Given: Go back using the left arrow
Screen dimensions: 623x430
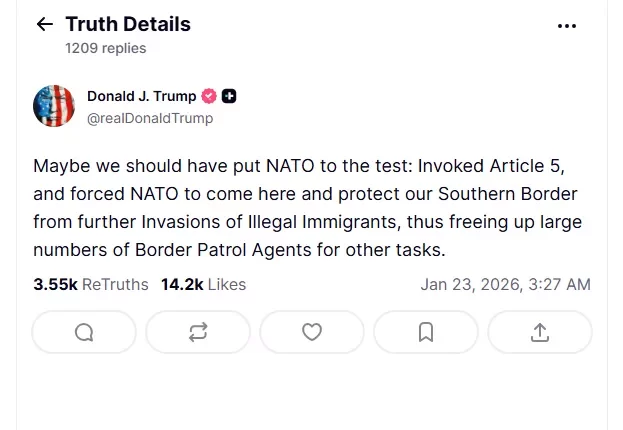Looking at the screenshot, I should [x=44, y=25].
